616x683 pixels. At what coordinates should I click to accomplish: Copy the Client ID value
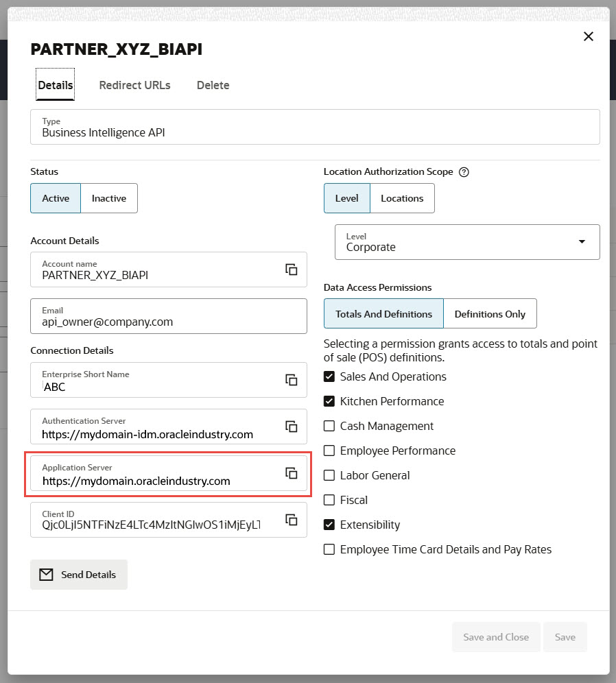tap(292, 520)
